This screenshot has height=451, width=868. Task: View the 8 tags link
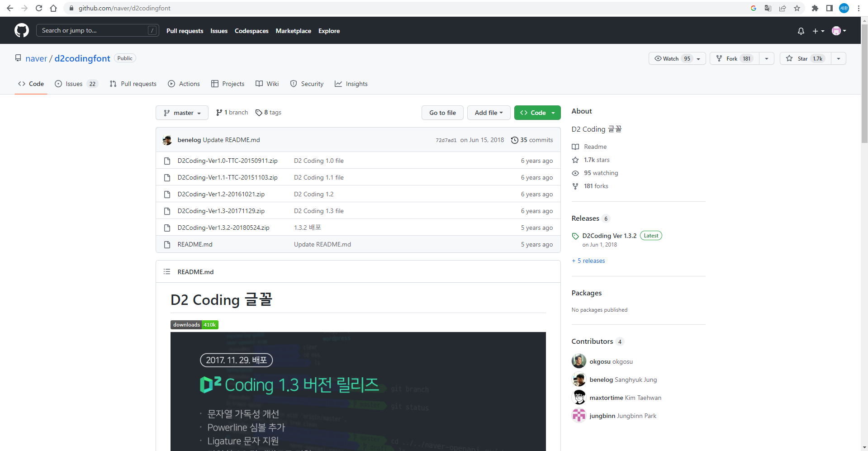click(268, 112)
